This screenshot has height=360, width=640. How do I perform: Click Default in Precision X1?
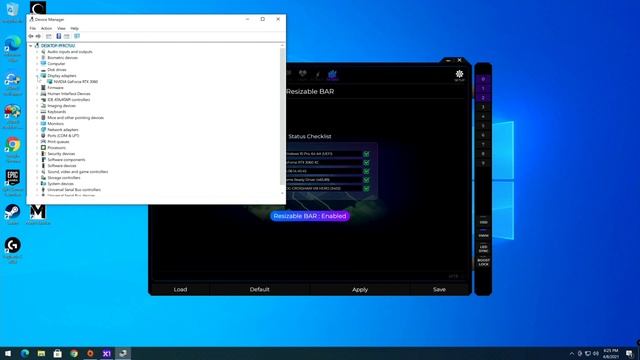260,289
